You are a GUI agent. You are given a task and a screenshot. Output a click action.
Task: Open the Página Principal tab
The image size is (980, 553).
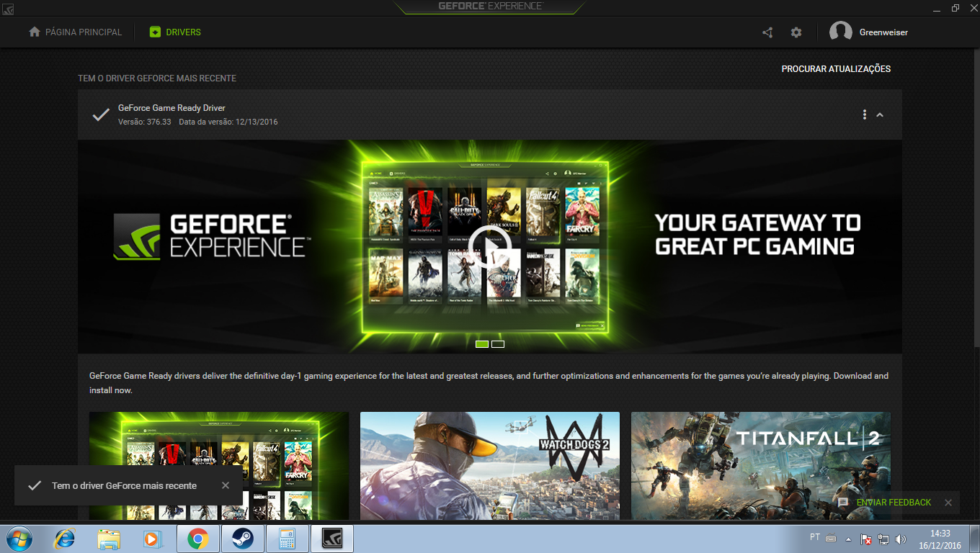[x=76, y=32]
